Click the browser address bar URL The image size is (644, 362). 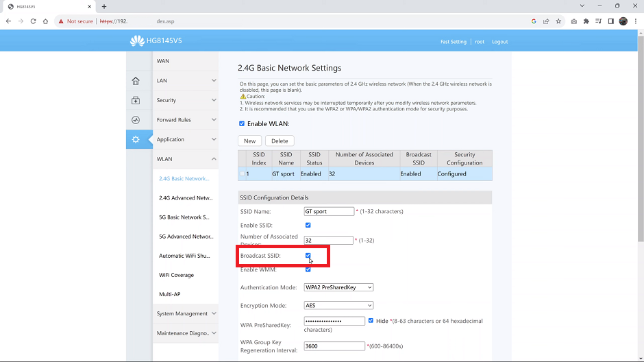pyautogui.click(x=137, y=21)
